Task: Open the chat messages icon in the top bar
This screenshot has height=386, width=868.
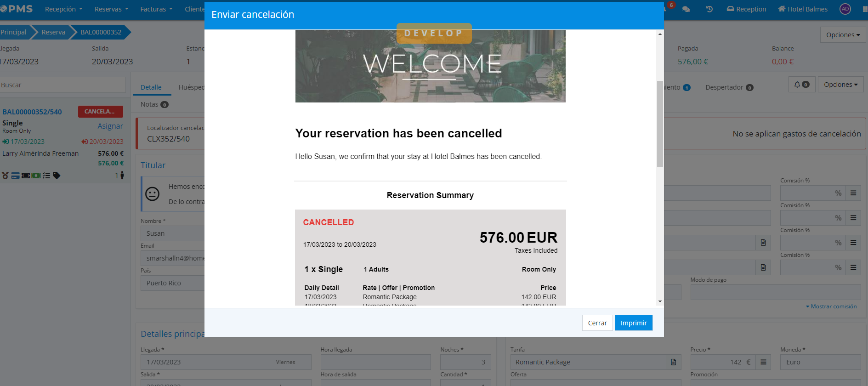Action: (686, 9)
